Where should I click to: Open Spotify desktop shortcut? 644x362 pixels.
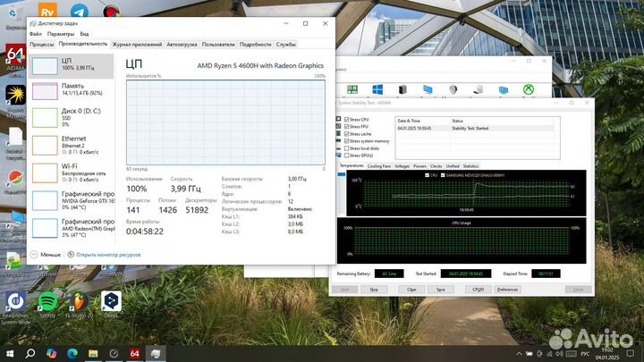(47, 301)
